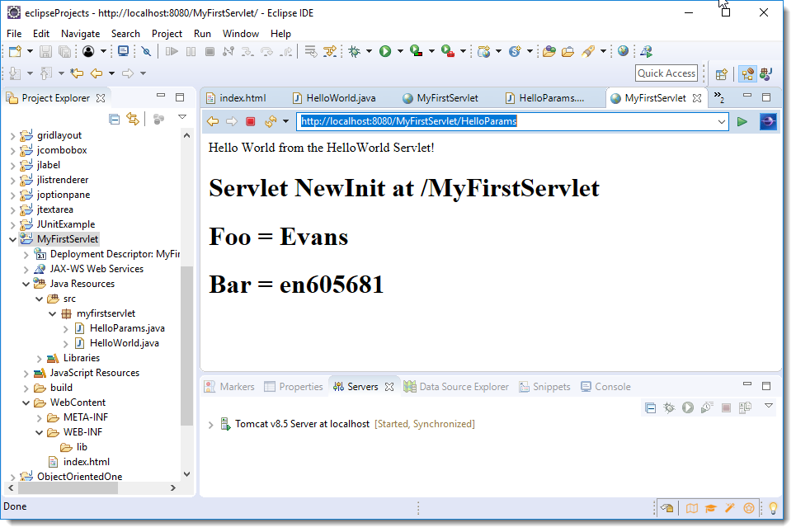Click Start the server icon in Servers view
Screen dimensions: 796x532
pyautogui.click(x=688, y=407)
